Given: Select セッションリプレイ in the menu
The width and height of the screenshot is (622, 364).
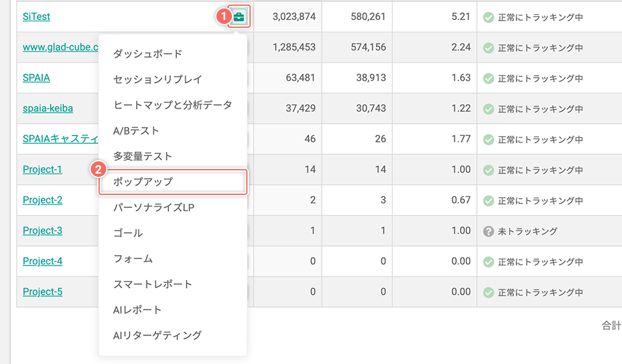Looking at the screenshot, I should click(x=173, y=79).
